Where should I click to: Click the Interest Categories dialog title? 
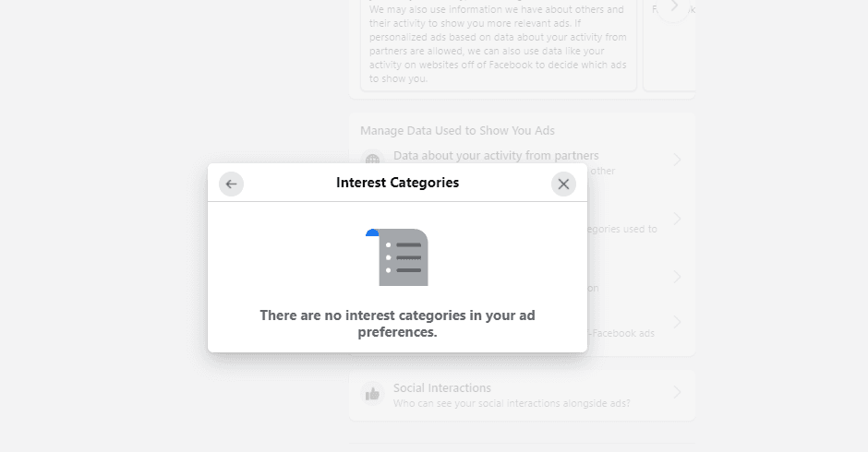(397, 183)
